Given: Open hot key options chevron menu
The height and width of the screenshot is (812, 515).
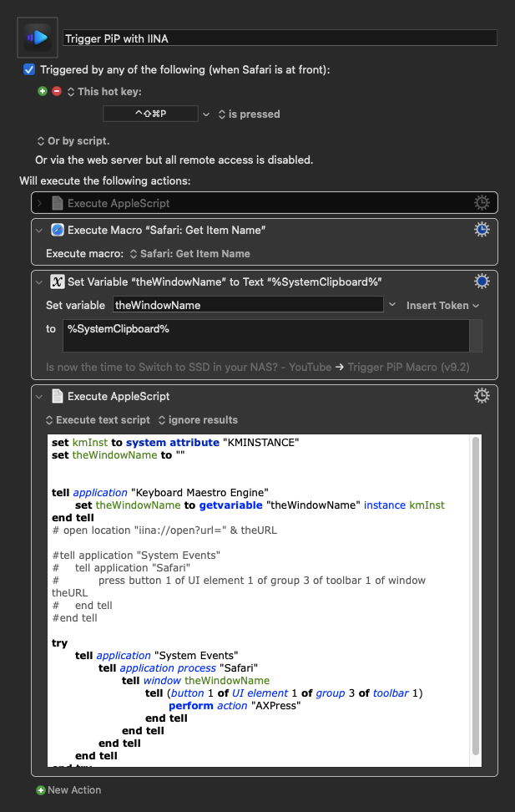Looking at the screenshot, I should tap(206, 114).
